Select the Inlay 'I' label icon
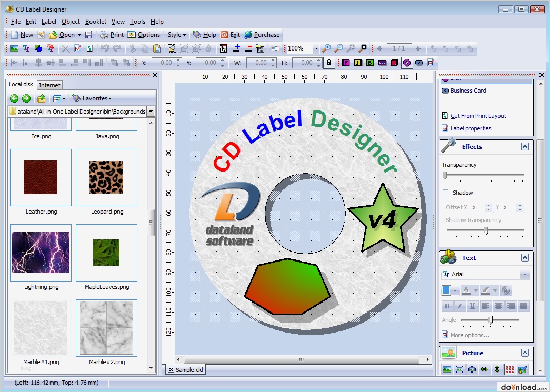550x392 pixels. click(x=358, y=63)
